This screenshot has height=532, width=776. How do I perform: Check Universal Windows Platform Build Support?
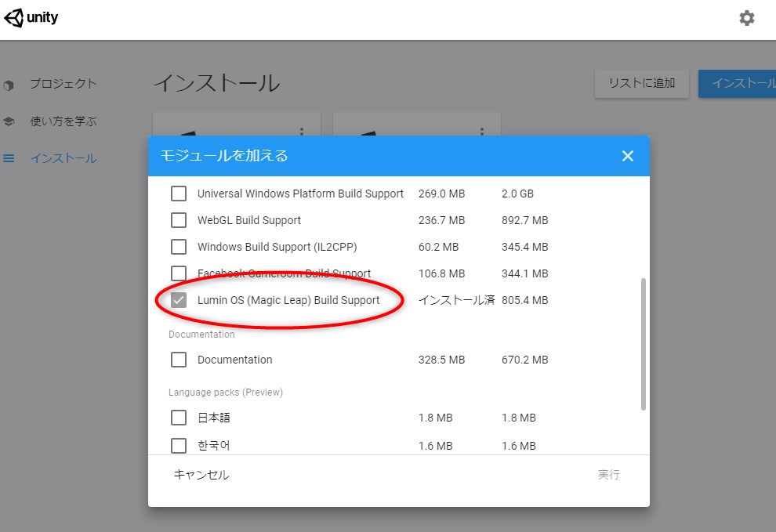click(x=179, y=194)
